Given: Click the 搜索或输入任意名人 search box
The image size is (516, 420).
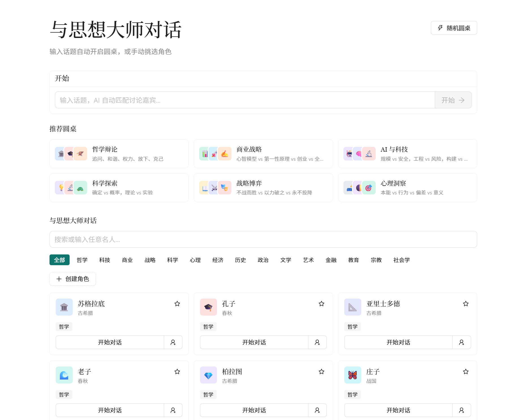Looking at the screenshot, I should pyautogui.click(x=263, y=239).
